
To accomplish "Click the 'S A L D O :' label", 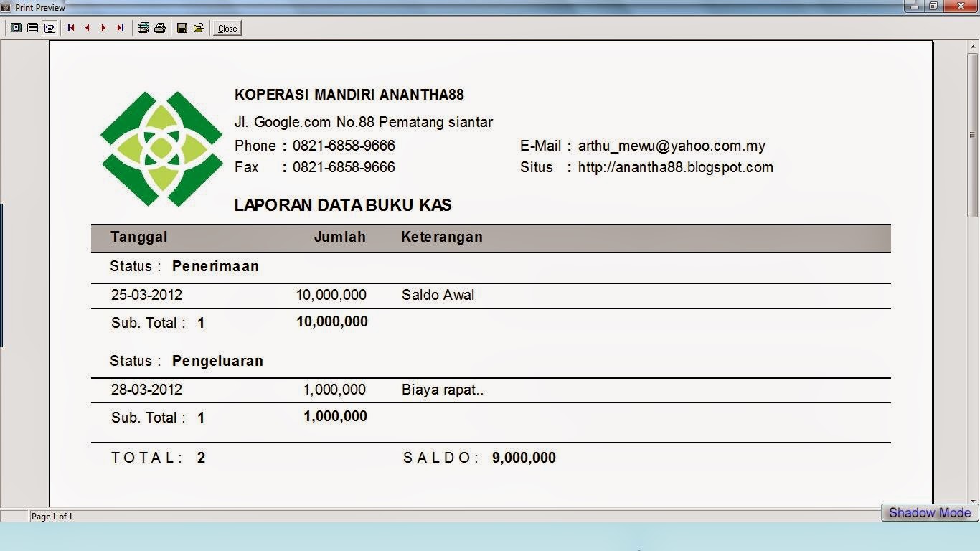I will 440,458.
